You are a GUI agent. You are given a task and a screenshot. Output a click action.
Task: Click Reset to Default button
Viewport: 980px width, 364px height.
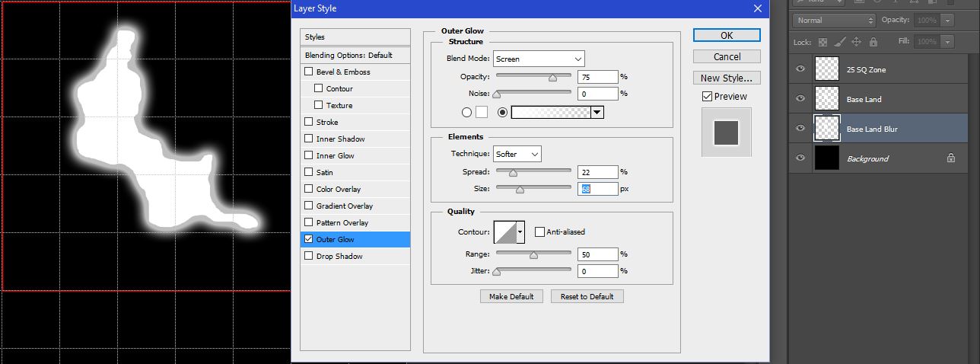click(587, 296)
